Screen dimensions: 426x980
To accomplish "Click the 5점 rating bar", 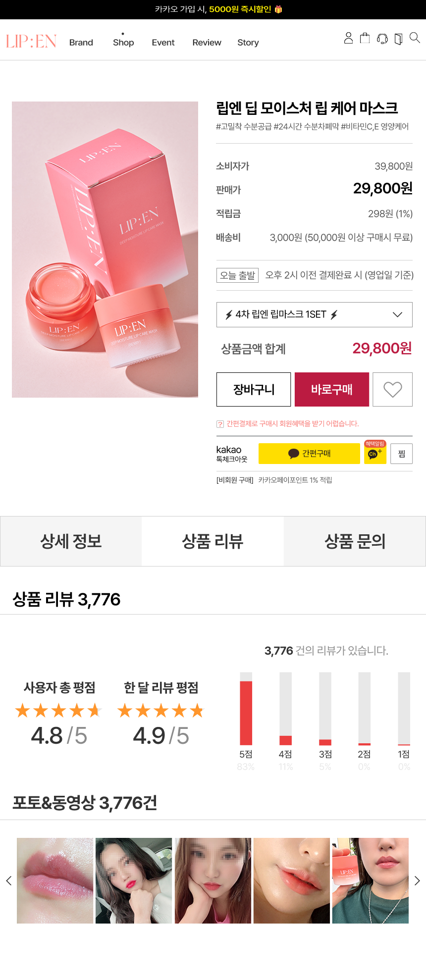I will click(x=246, y=712).
